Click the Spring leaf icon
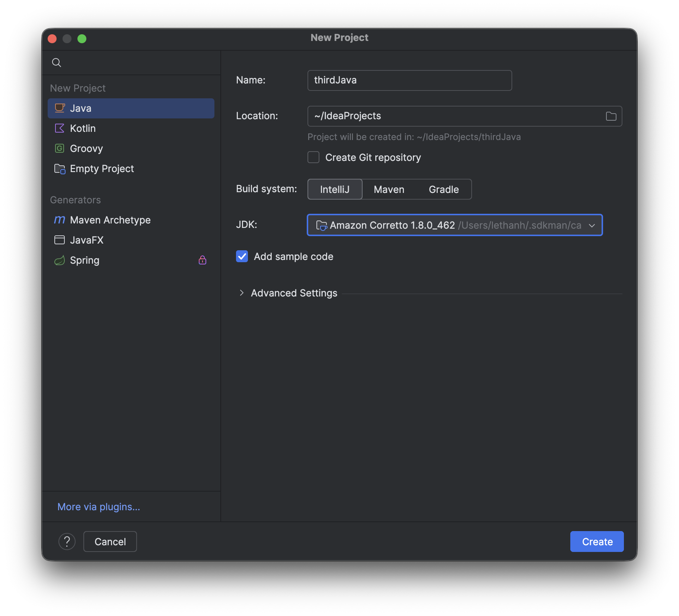This screenshot has width=679, height=616. (60, 260)
